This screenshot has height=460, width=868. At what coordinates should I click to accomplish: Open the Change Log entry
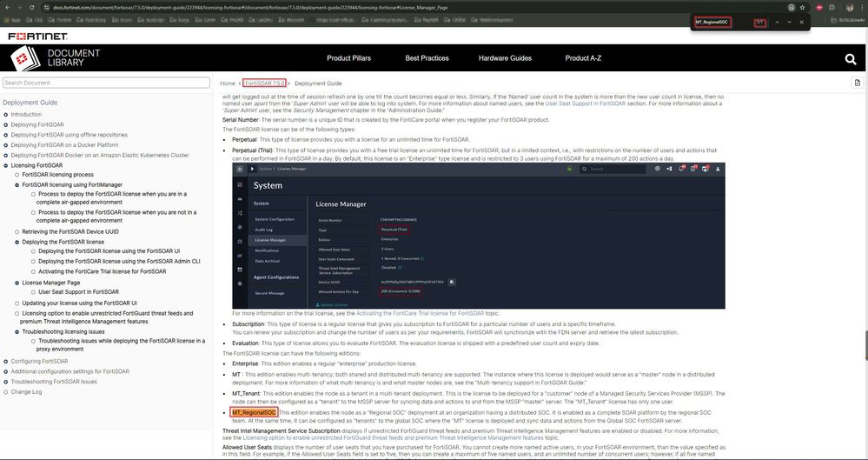pos(26,392)
